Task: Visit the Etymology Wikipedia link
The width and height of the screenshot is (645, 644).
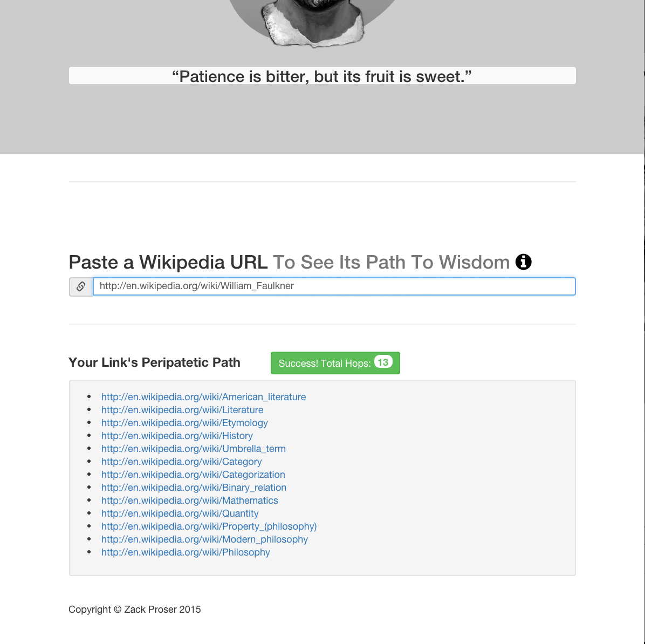Action: tap(184, 423)
